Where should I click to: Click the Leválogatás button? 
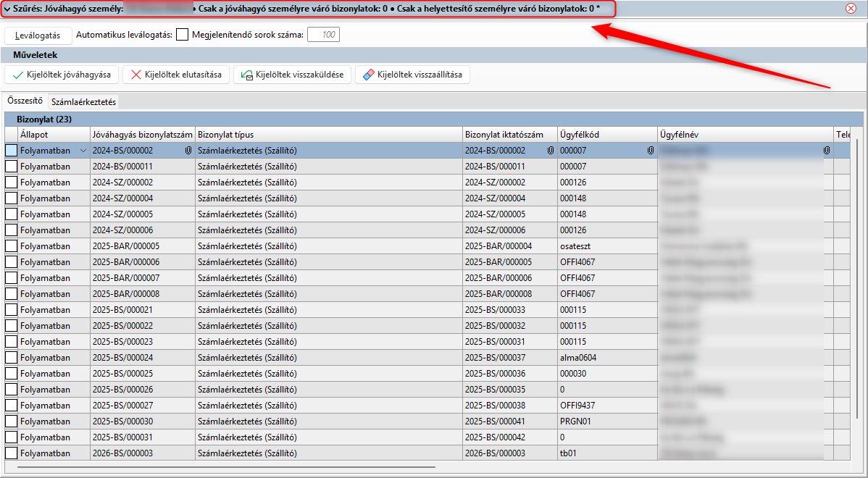click(x=38, y=35)
